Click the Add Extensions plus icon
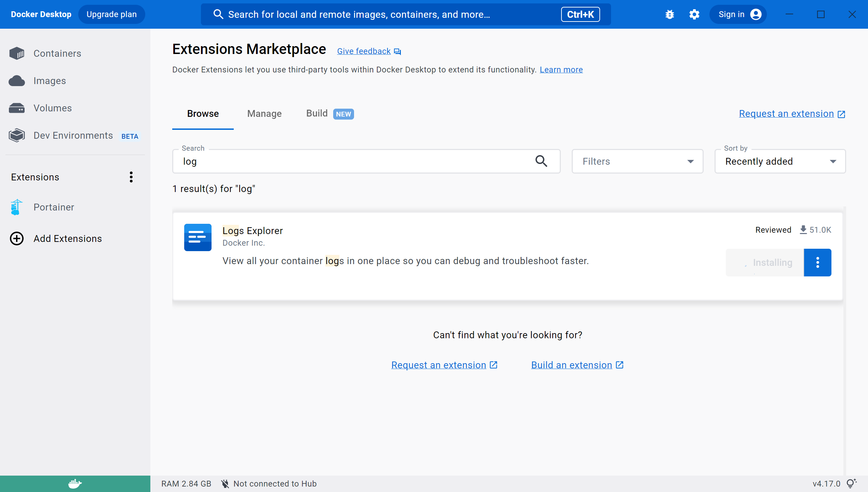This screenshot has width=868, height=492. (17, 238)
